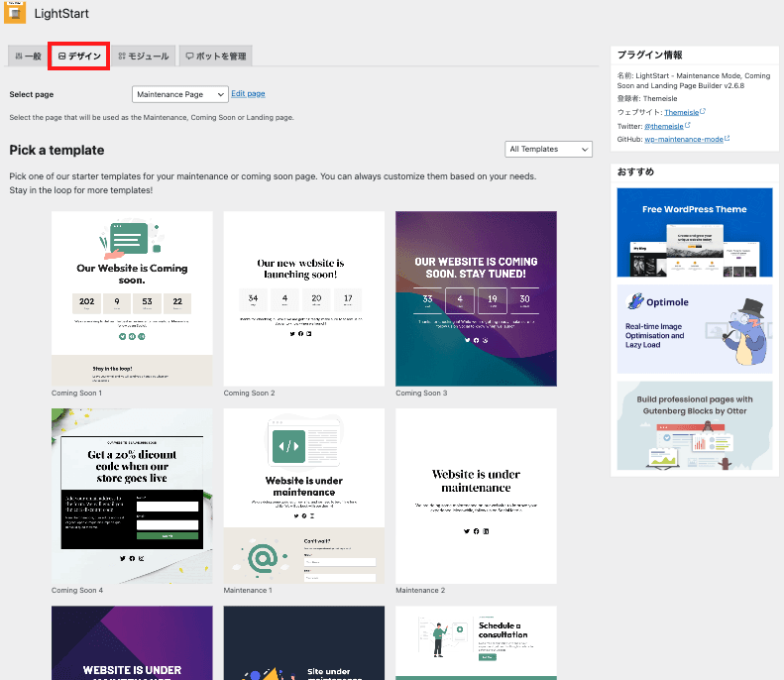Choose the Coming Soon 2 template
Image resolution: width=784 pixels, height=680 pixels.
tap(303, 297)
